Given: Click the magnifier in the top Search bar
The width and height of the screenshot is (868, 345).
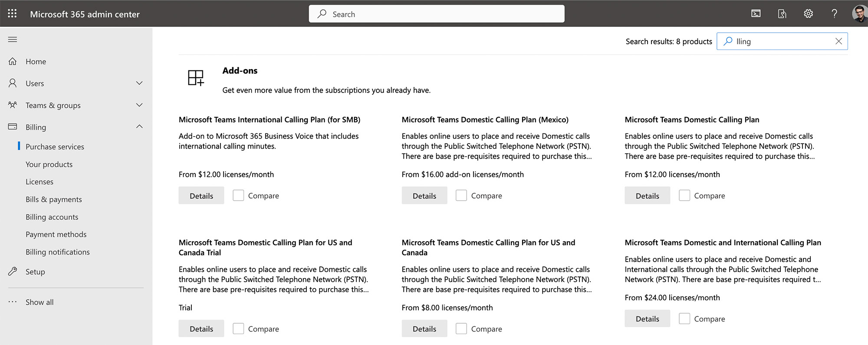Looking at the screenshot, I should [322, 13].
